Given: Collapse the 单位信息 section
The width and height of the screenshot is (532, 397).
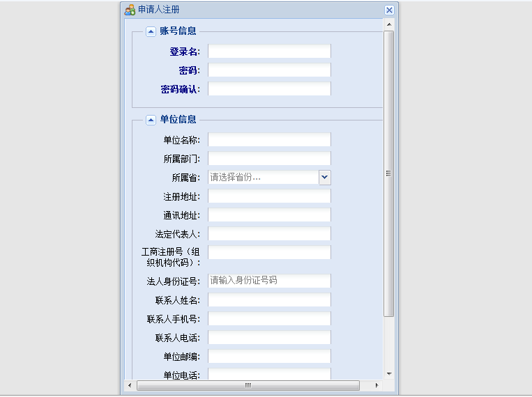Looking at the screenshot, I should click(151, 119).
